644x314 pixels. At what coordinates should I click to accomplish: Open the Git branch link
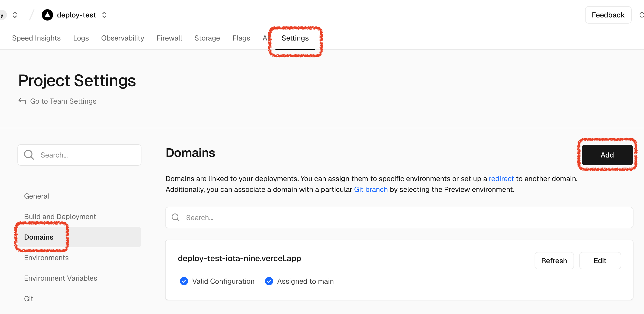[371, 189]
